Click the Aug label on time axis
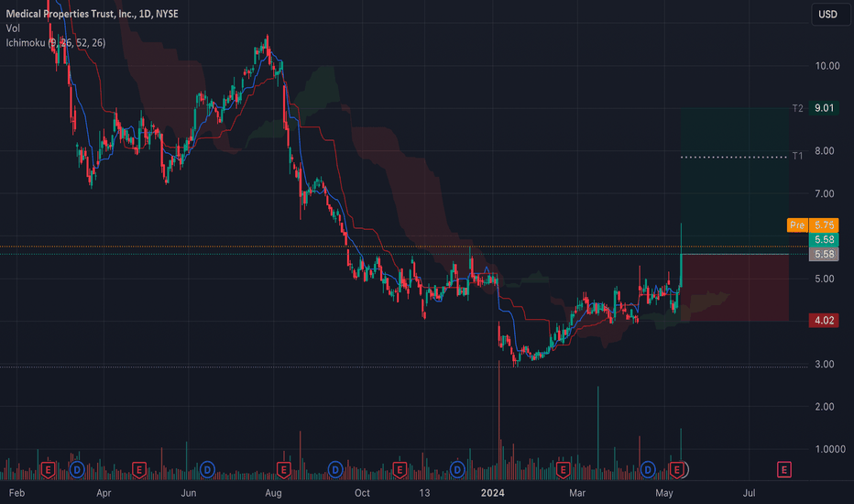Image resolution: width=854 pixels, height=504 pixels. (x=273, y=493)
